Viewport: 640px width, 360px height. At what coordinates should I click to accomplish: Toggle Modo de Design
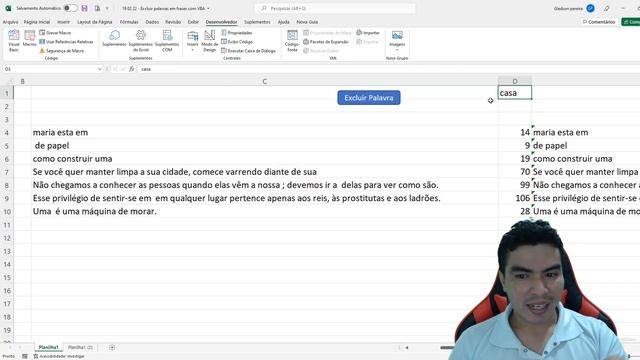[x=209, y=41]
